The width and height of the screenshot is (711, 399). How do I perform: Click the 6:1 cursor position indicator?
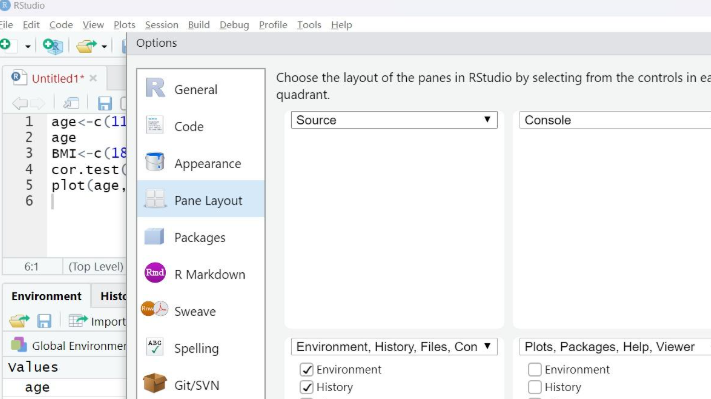click(31, 267)
